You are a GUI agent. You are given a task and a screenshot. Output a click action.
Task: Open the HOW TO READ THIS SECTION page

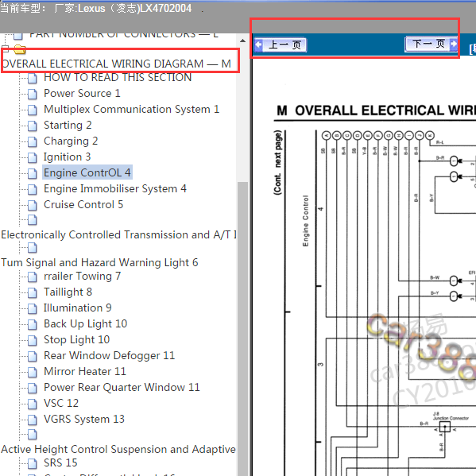point(118,78)
